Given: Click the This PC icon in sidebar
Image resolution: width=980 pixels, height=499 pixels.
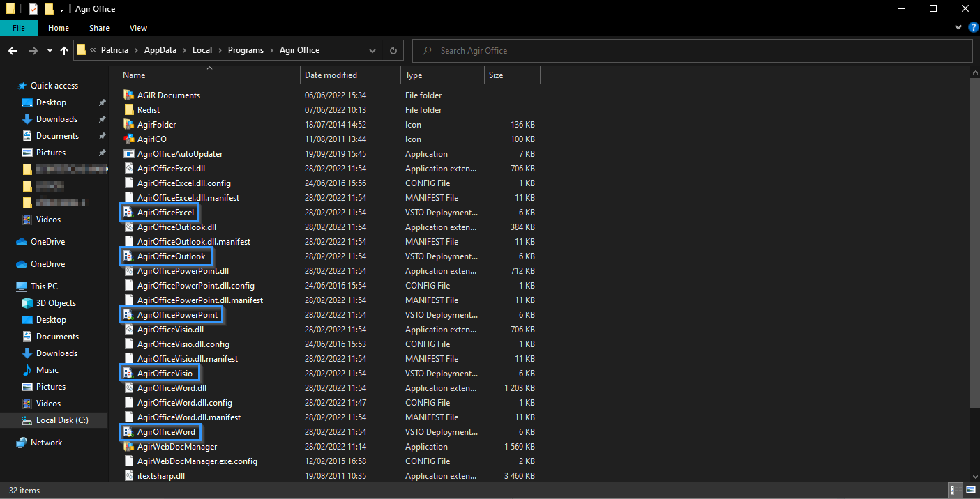Looking at the screenshot, I should pyautogui.click(x=22, y=286).
